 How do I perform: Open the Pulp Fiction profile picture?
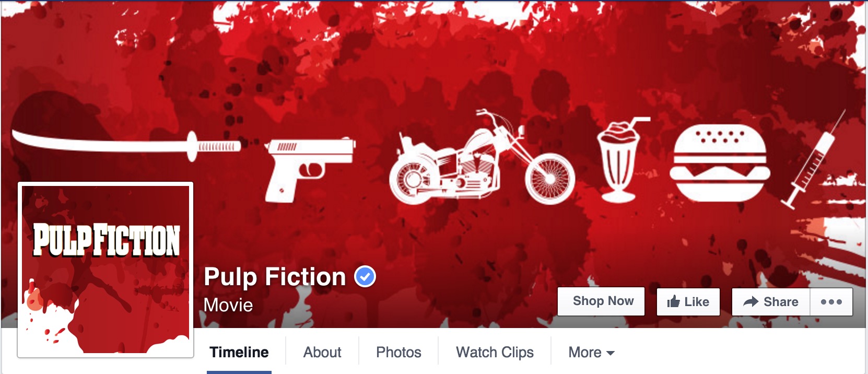point(105,270)
